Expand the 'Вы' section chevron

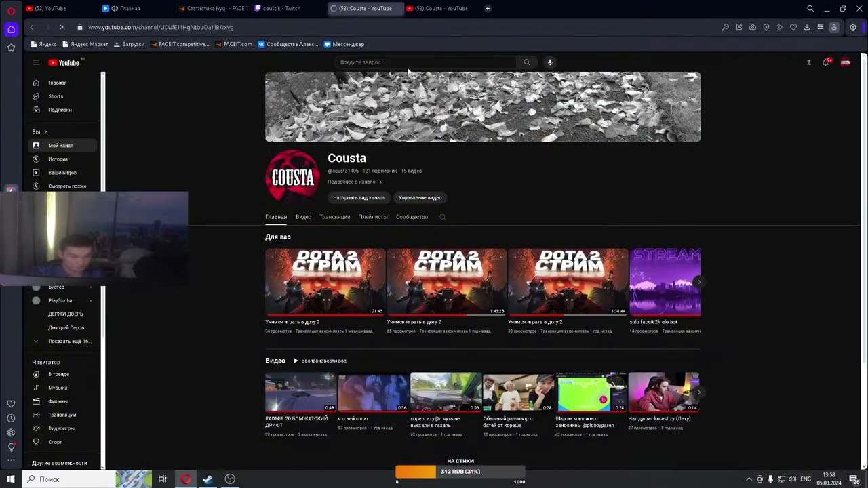tap(45, 131)
